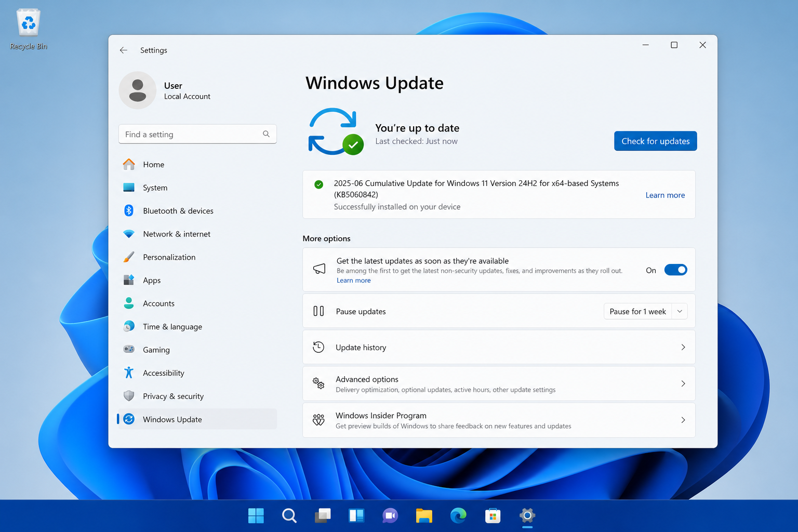Click the Privacy & security shield icon
Image resolution: width=798 pixels, height=532 pixels.
point(129,396)
